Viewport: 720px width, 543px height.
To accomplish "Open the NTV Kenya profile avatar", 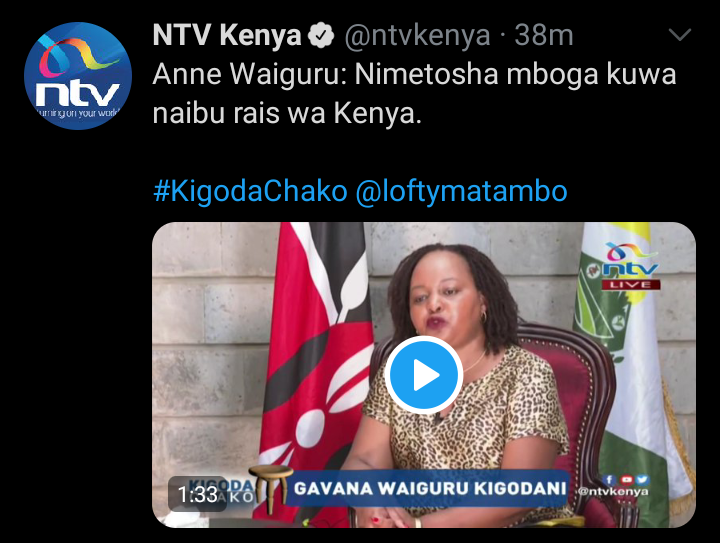I will (x=78, y=76).
